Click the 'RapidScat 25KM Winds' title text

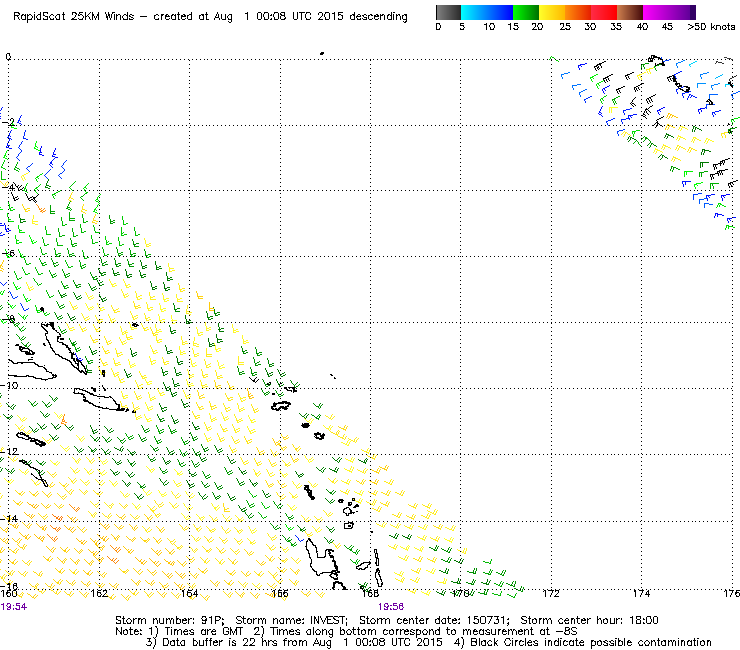point(74,17)
